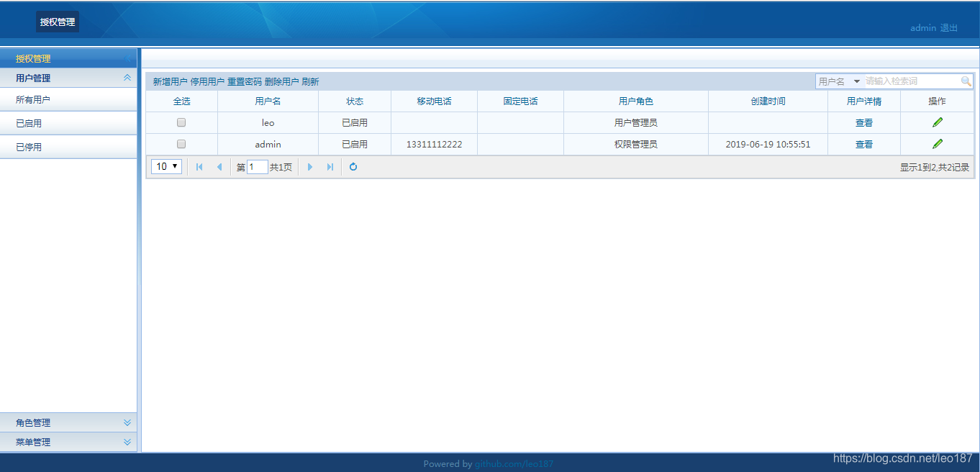
Task: Click the pagination refresh icon
Action: pyautogui.click(x=353, y=167)
